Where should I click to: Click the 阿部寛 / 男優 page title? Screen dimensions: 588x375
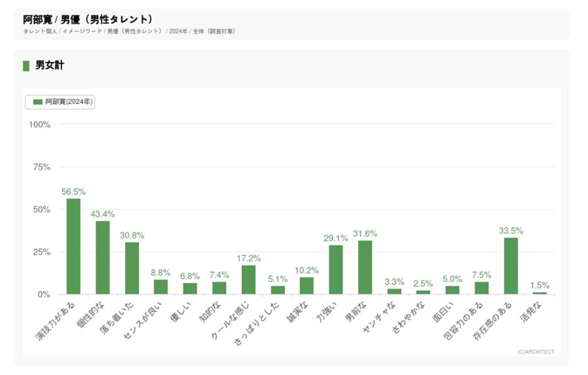87,19
